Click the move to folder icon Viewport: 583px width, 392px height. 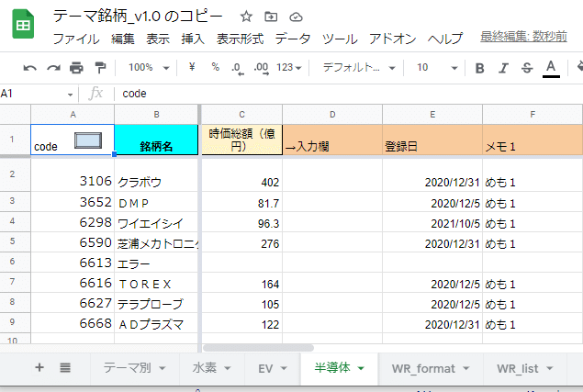click(271, 17)
